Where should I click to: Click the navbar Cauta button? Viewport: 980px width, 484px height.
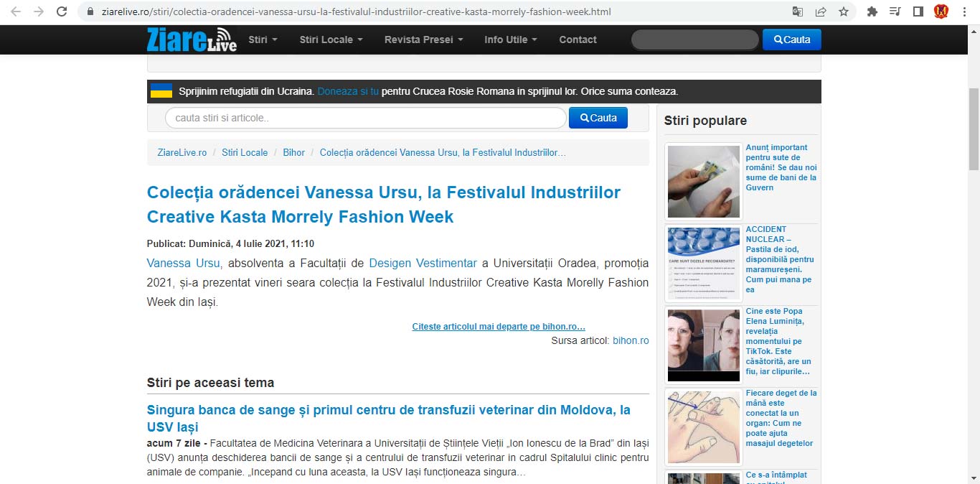(x=792, y=39)
